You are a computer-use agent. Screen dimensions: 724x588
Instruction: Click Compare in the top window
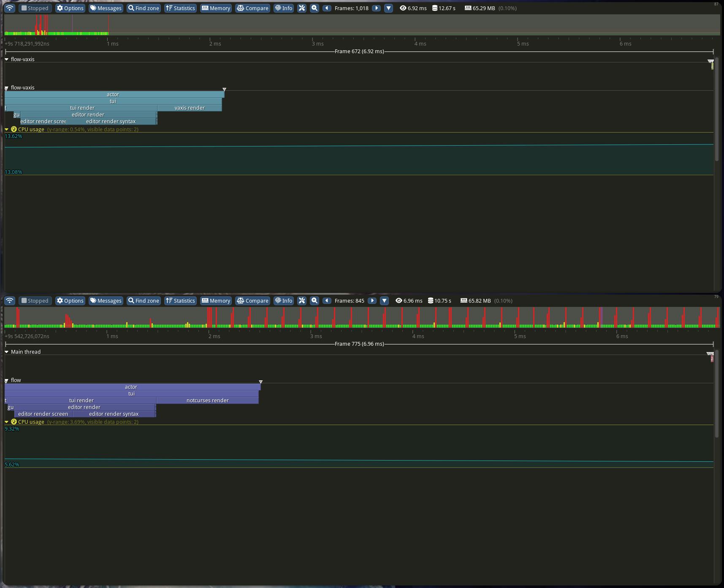coord(252,8)
